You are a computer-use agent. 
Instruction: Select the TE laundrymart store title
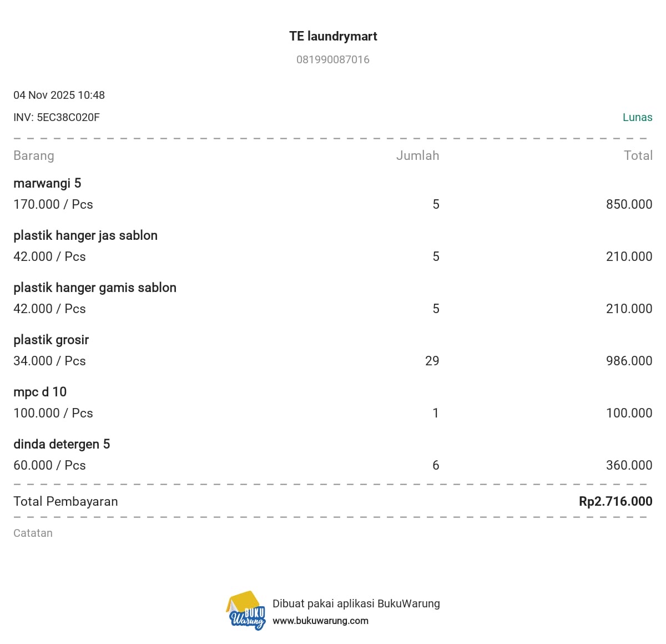(x=333, y=36)
